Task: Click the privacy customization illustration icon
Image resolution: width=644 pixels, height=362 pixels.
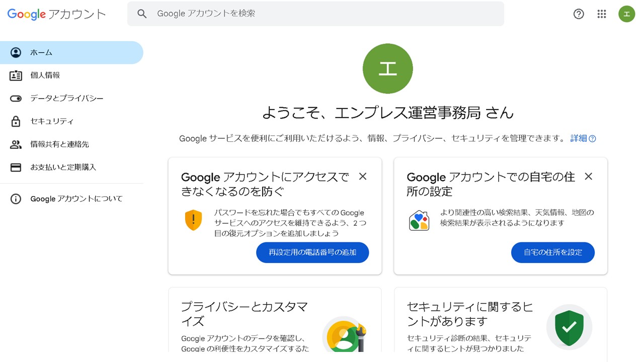Action: (x=344, y=333)
